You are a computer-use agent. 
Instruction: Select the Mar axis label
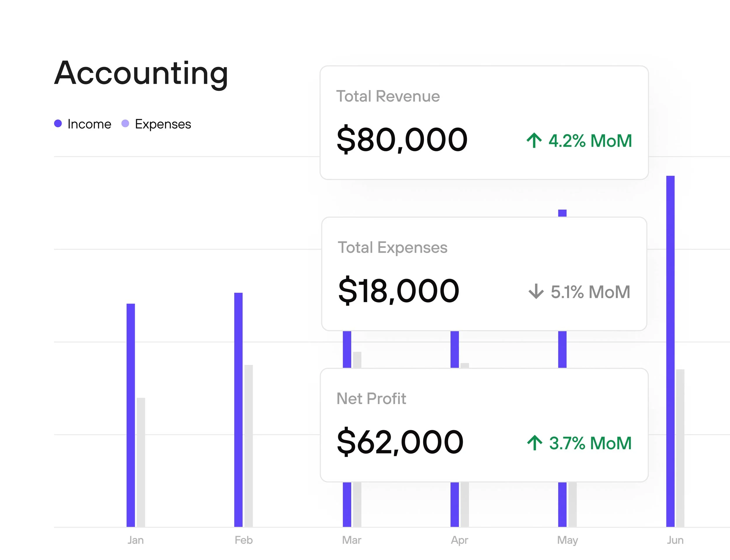coord(352,540)
